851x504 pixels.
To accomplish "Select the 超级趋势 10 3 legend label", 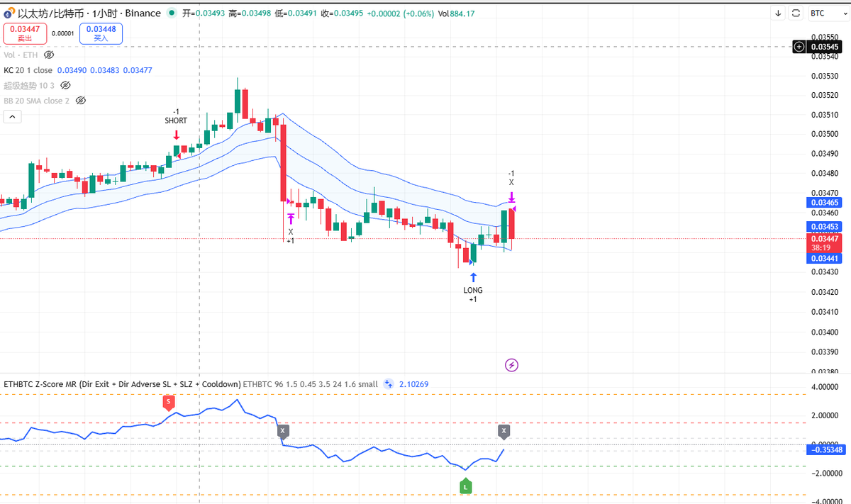I will pos(29,85).
